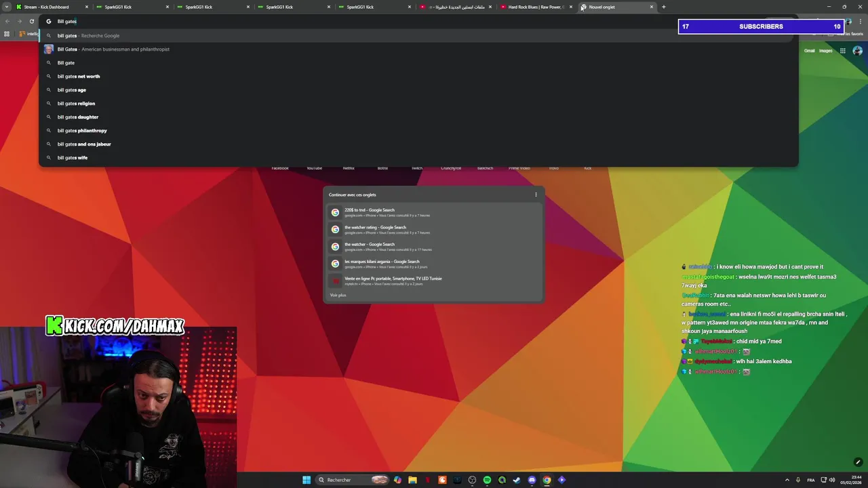Open 'les marques kilani argania - Google Search' entry
The image size is (868, 488).
[433, 264]
